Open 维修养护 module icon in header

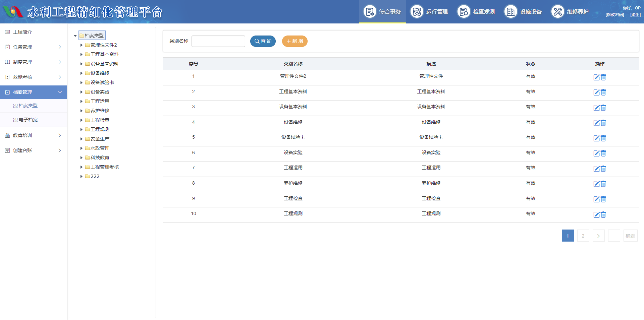pyautogui.click(x=558, y=12)
